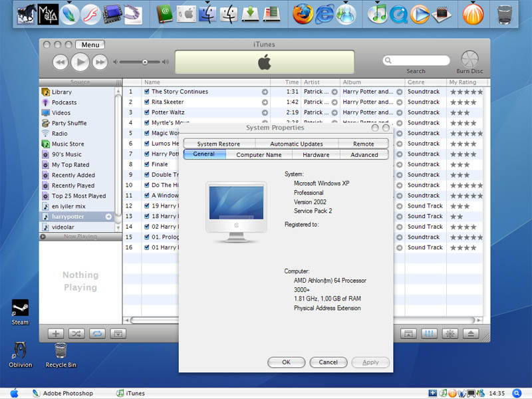Screen dimensions: 532x399
Task: Click Cancel in System Properties
Action: click(328, 362)
